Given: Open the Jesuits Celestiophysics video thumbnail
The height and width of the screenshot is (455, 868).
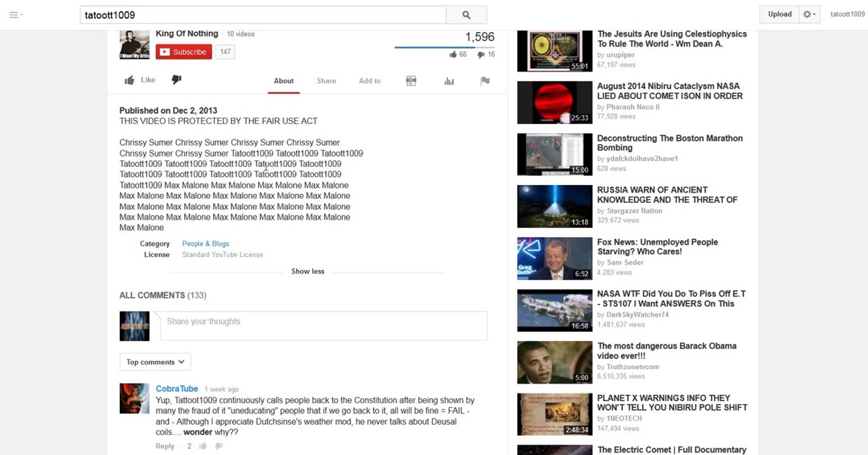Looking at the screenshot, I should [x=554, y=51].
